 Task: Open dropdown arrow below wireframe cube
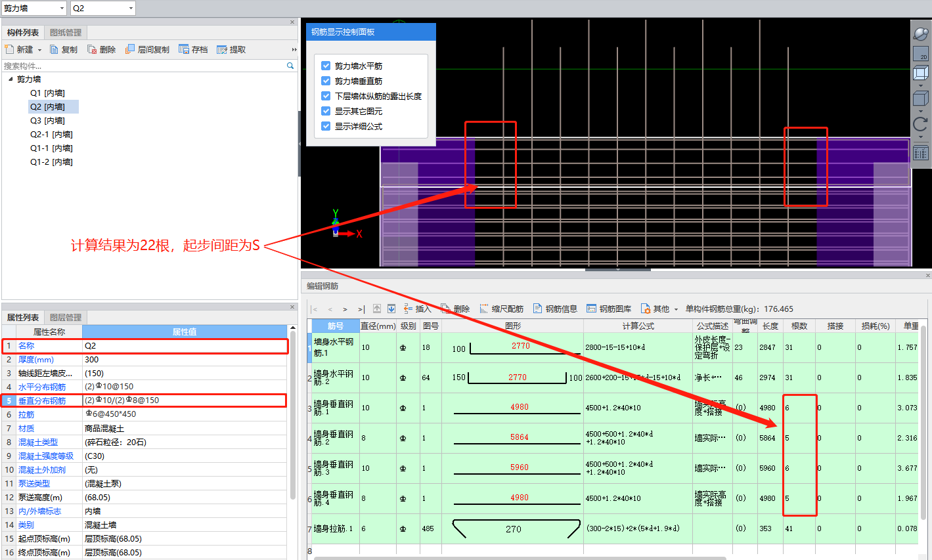[921, 86]
